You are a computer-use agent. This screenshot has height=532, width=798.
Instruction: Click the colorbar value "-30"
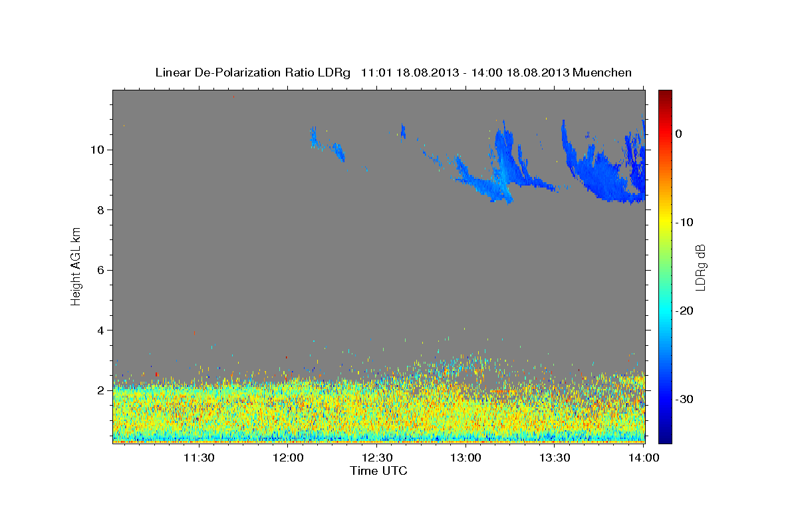685,399
